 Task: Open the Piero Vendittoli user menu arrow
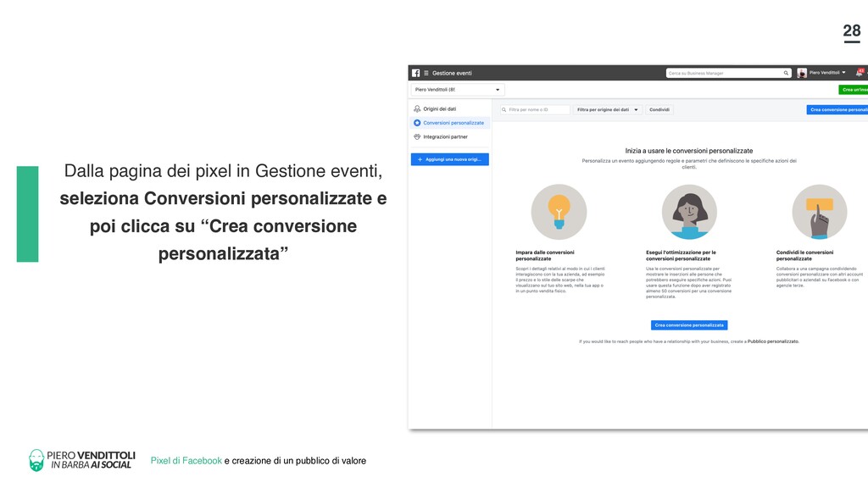point(843,73)
